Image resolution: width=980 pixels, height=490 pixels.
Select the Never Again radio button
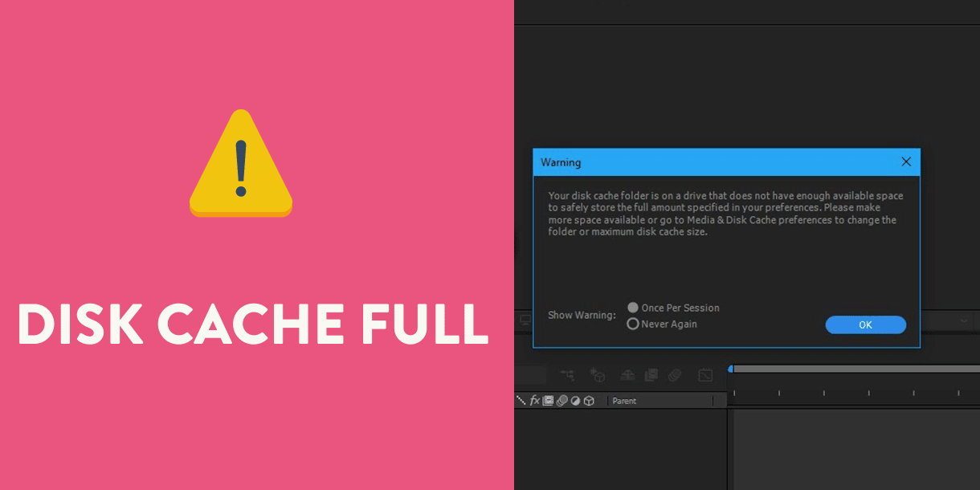pos(632,324)
